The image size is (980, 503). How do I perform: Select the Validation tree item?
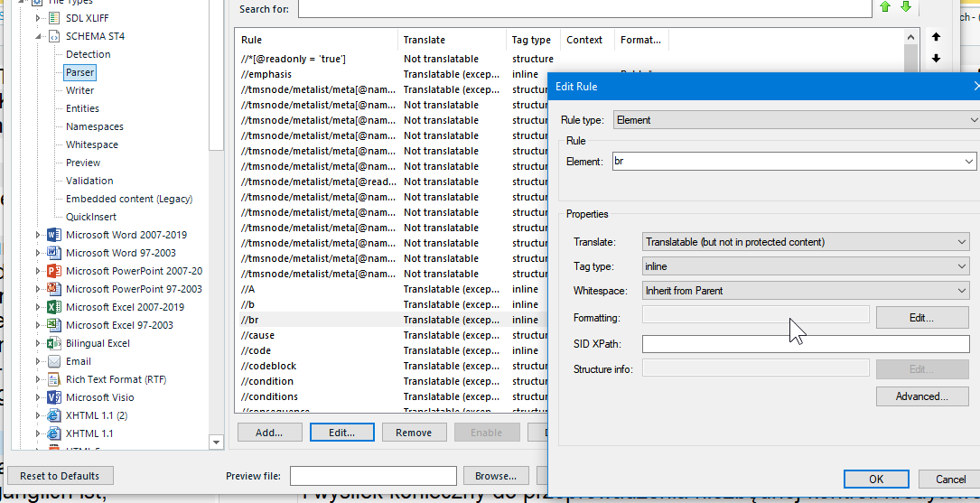(x=89, y=181)
